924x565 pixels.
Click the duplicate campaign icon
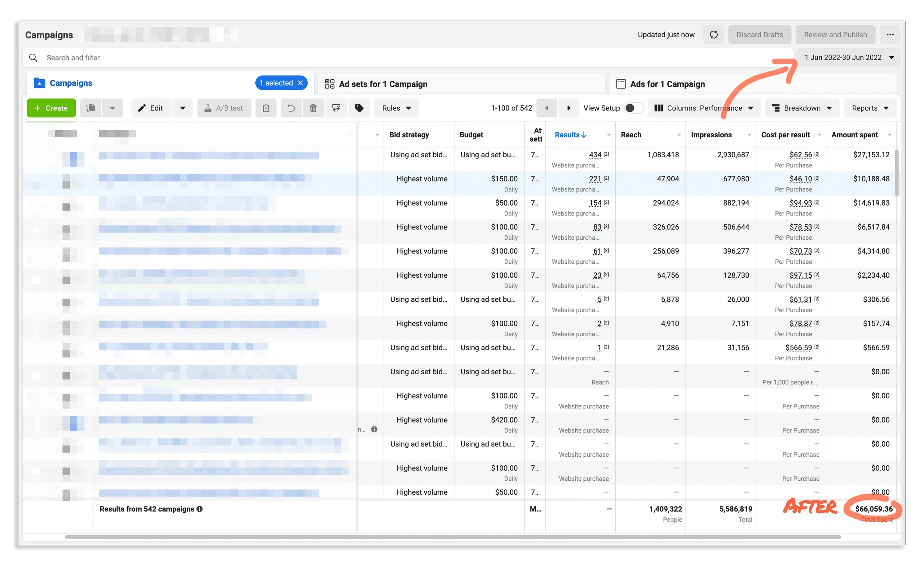(91, 108)
